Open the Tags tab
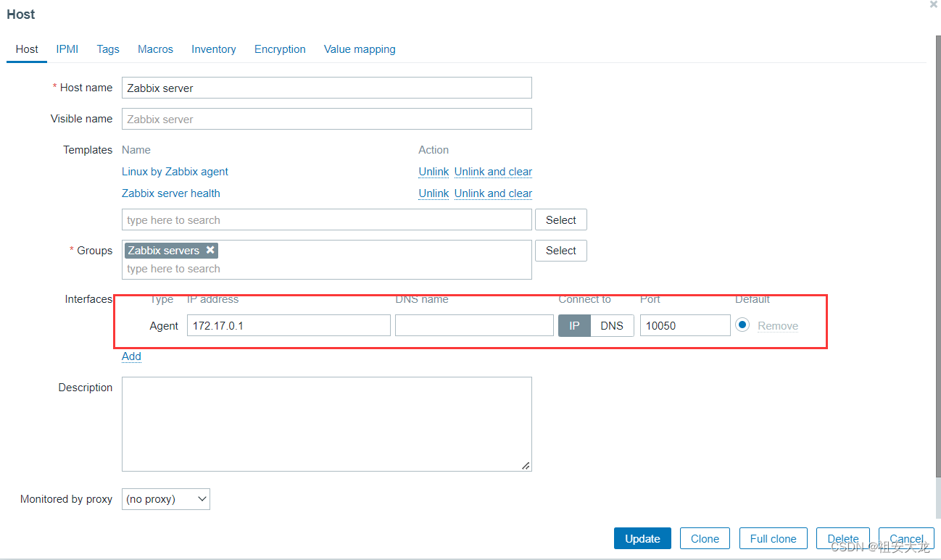 point(108,49)
